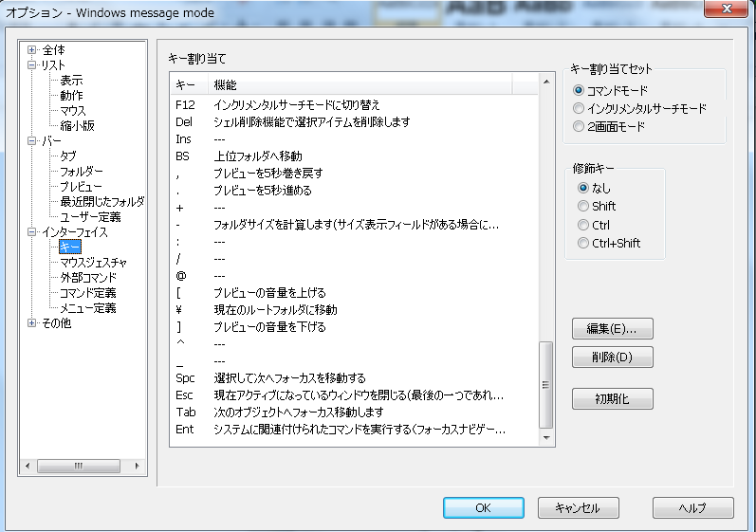Viewport: 756px width, 532px height.
Task: Click tree panel scroll left arrow
Action: pyautogui.click(x=28, y=466)
